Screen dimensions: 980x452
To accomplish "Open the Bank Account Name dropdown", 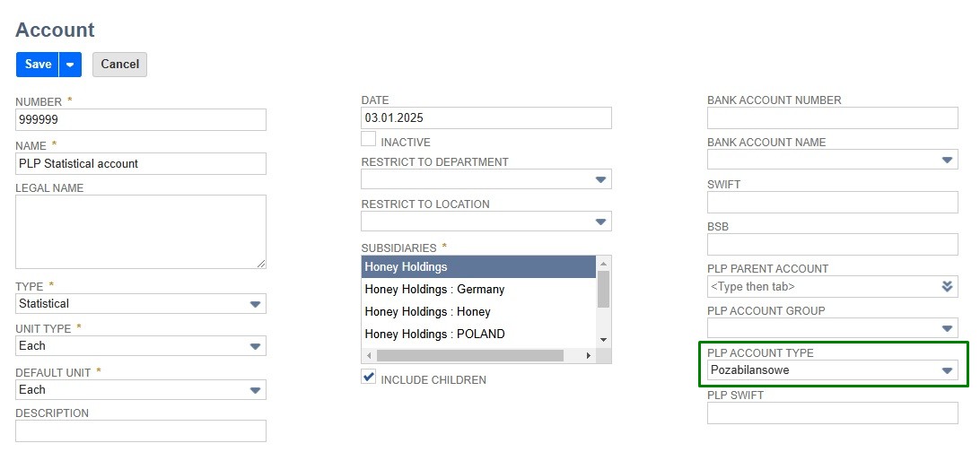I will (x=948, y=161).
